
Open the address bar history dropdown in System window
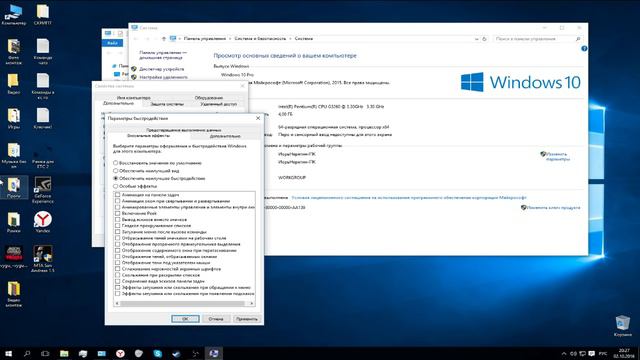[476, 39]
